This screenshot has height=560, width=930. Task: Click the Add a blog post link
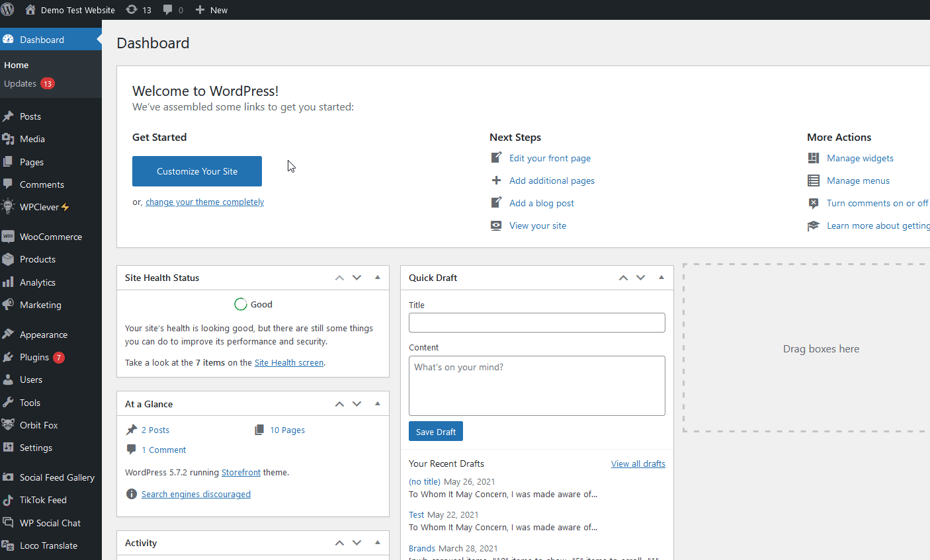point(542,203)
